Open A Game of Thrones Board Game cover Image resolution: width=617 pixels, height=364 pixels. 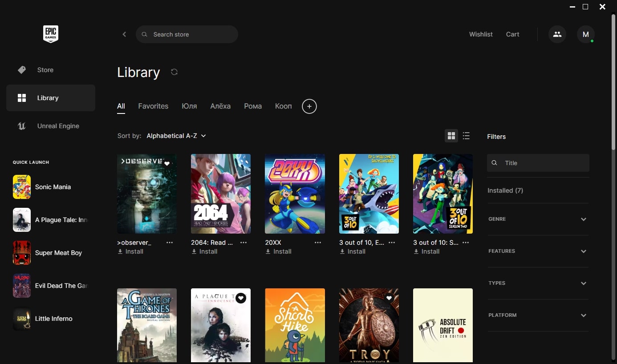(147, 325)
